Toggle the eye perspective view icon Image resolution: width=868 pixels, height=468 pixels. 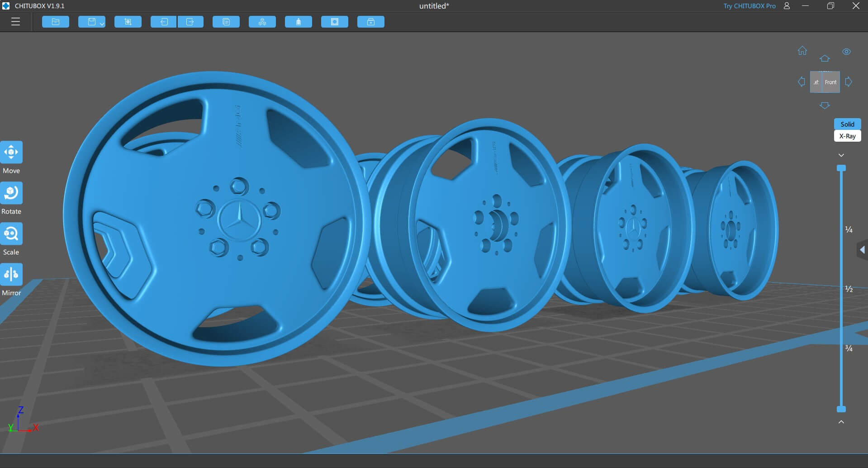tap(847, 52)
